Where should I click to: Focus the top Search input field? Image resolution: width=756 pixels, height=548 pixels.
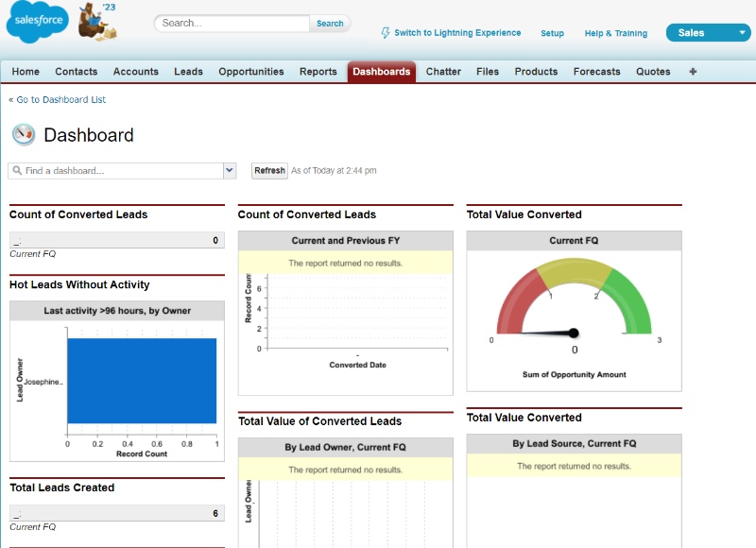[x=232, y=24]
